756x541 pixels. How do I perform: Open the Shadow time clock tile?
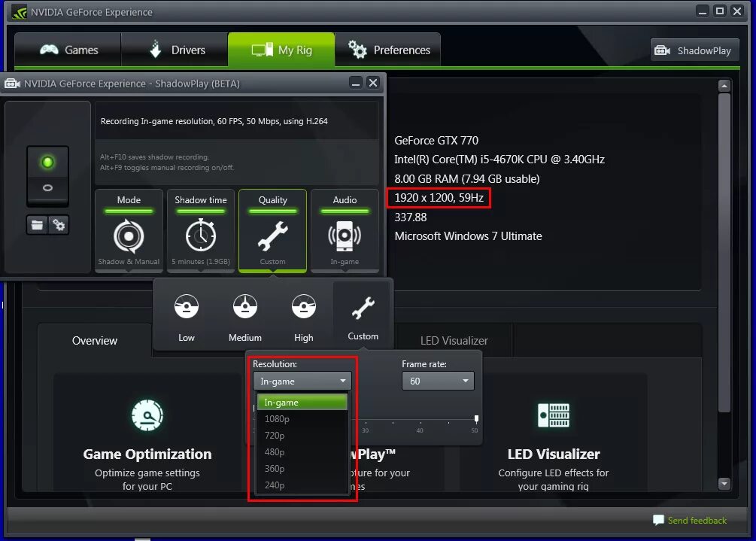[x=201, y=231]
